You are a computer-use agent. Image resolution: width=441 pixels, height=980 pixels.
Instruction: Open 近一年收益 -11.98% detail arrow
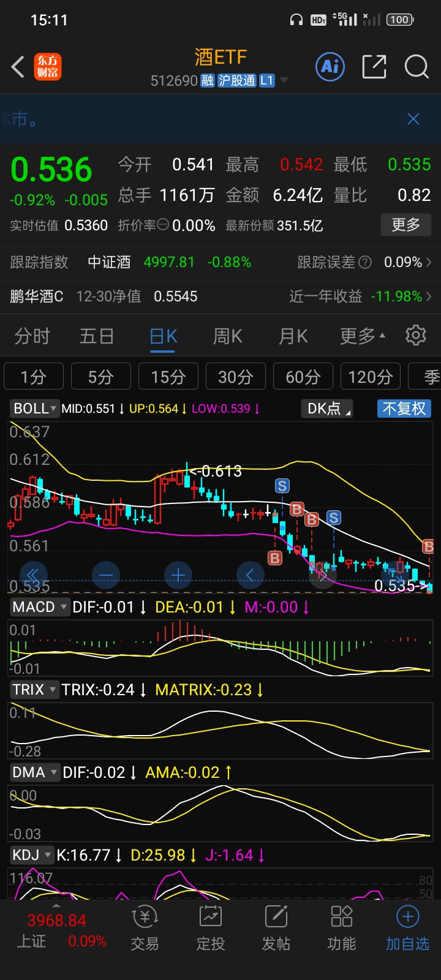[429, 296]
